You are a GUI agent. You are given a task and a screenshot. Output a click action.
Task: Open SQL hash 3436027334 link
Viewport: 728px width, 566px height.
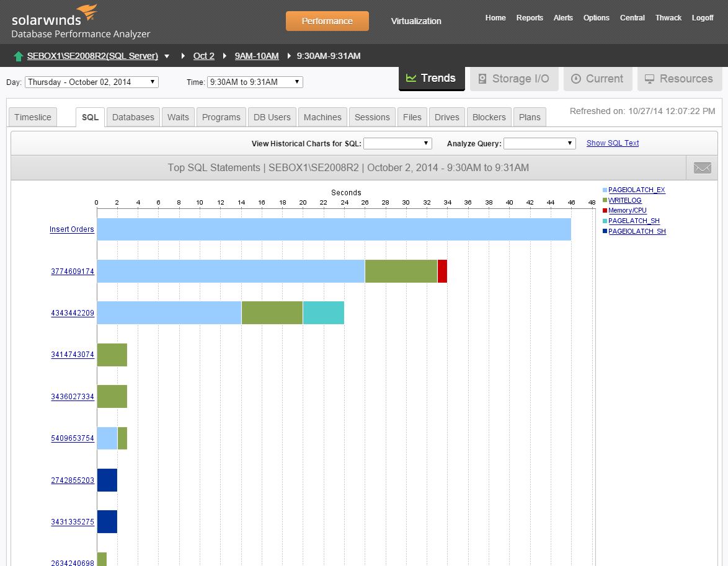tap(73, 397)
